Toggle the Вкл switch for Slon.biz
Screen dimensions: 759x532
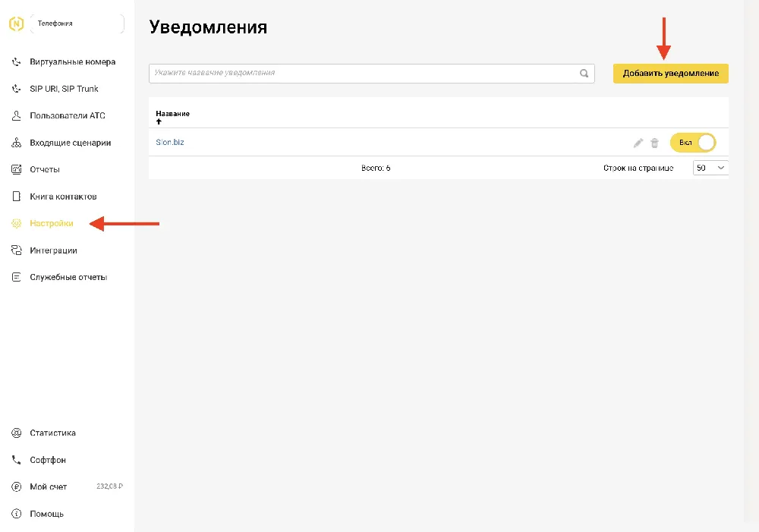point(693,143)
